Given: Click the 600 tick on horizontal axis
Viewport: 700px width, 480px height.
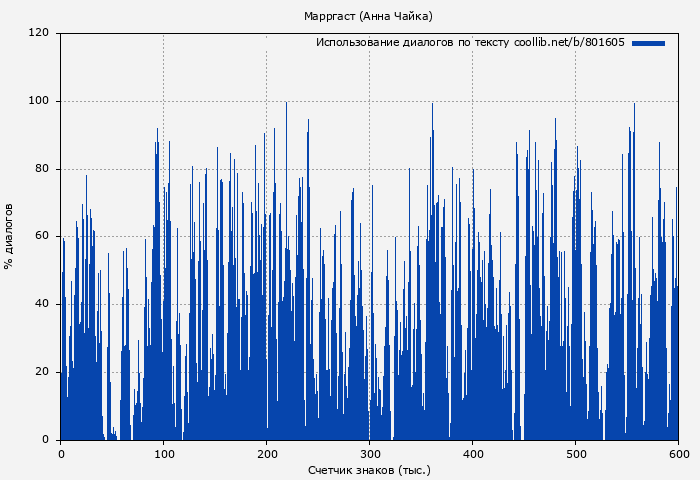Looking at the screenshot, I should point(679,454).
